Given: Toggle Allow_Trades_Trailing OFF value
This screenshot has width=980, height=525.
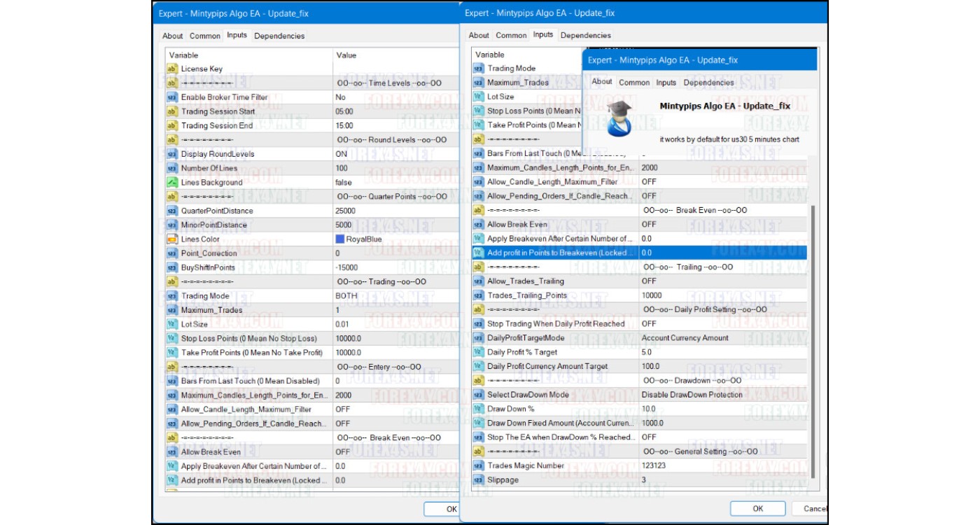Looking at the screenshot, I should [x=649, y=281].
